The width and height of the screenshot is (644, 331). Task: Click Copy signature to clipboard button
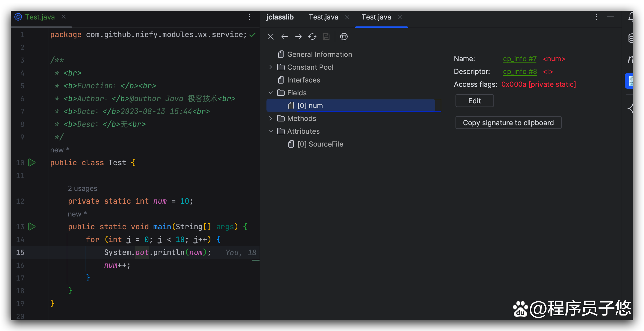pos(508,123)
